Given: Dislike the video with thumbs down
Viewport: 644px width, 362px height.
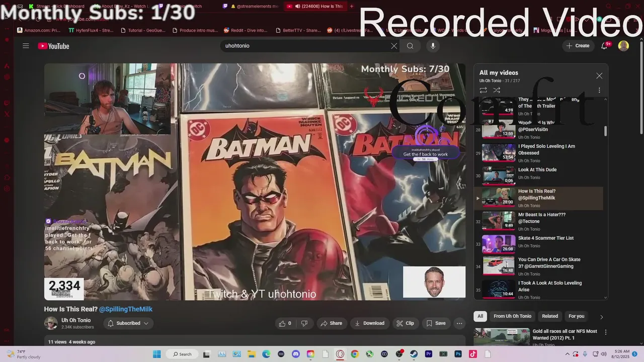Looking at the screenshot, I should [x=304, y=323].
